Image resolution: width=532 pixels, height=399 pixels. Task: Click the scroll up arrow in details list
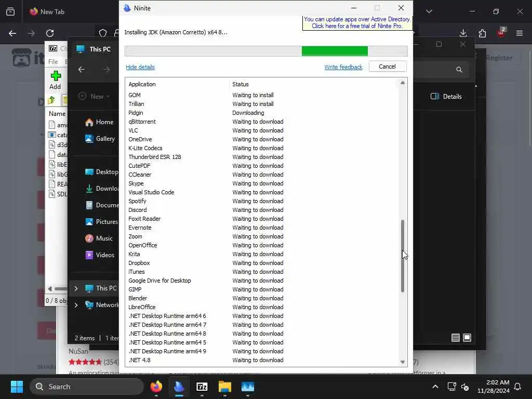[403, 83]
